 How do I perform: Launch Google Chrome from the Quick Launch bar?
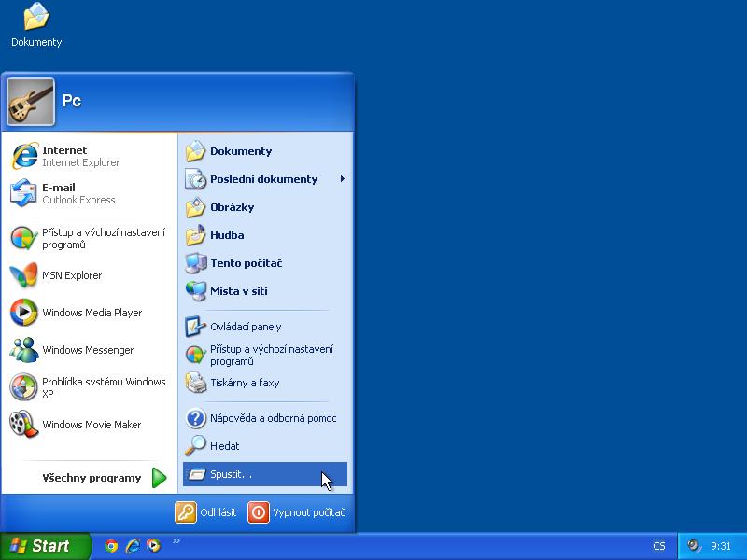tap(111, 546)
